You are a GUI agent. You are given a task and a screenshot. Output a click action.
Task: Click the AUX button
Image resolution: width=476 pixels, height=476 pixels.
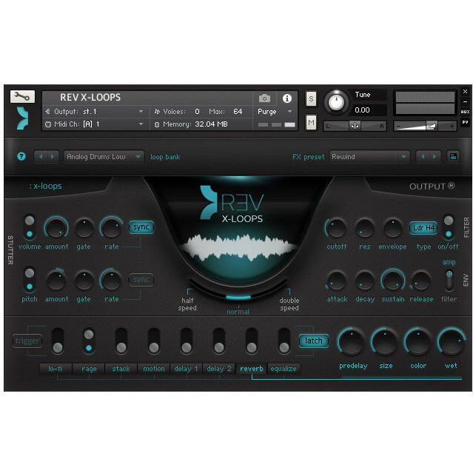[x=465, y=112]
